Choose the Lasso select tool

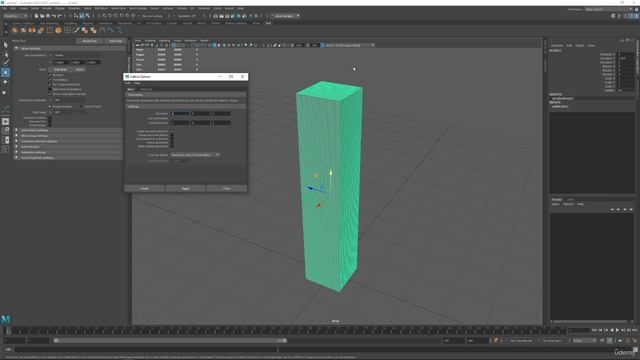[5, 54]
